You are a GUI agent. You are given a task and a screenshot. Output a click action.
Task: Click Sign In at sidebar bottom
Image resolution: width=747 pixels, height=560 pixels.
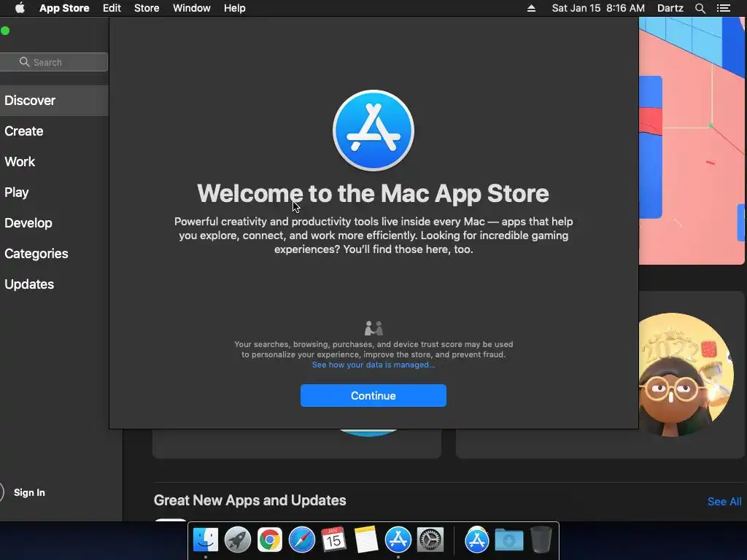[x=29, y=492]
